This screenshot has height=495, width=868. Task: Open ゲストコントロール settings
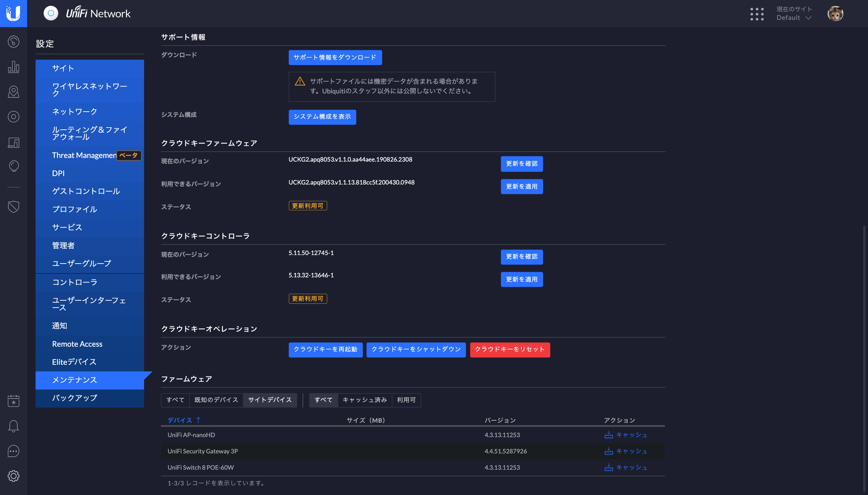90,191
